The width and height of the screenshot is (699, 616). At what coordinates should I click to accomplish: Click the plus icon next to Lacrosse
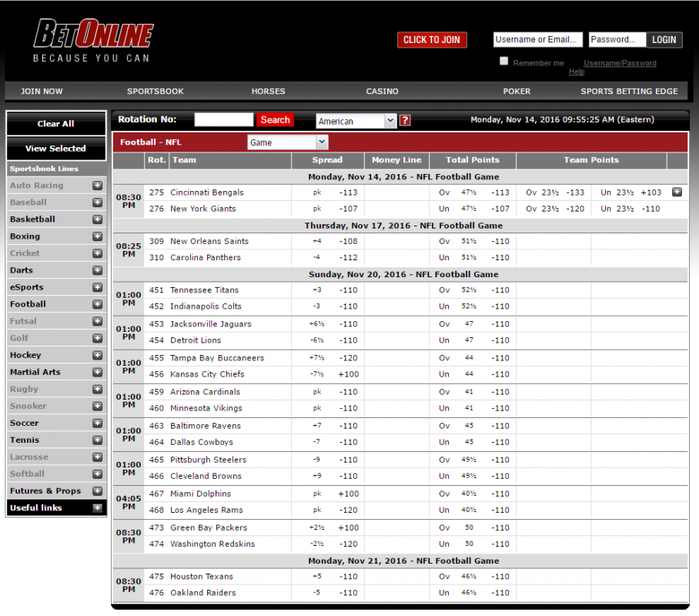tap(98, 457)
